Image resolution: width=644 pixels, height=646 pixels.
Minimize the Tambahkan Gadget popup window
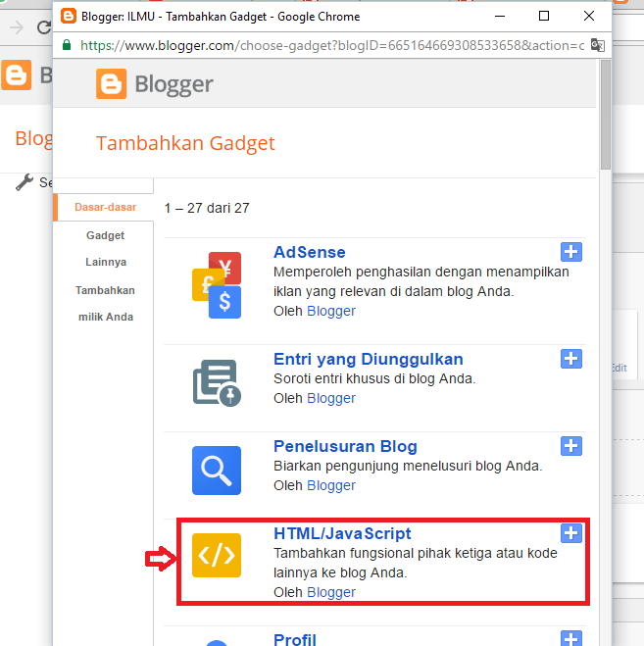pyautogui.click(x=500, y=16)
